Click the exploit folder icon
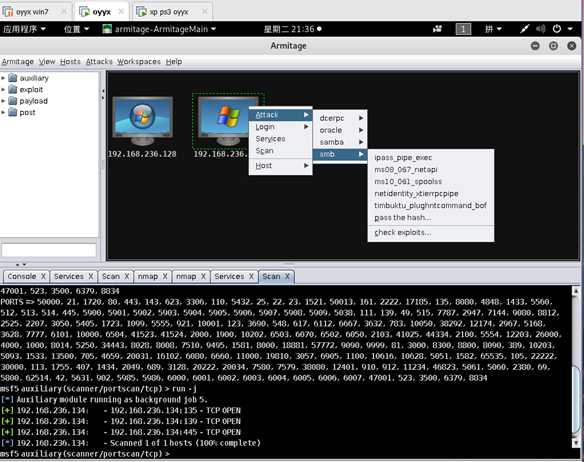 [13, 89]
